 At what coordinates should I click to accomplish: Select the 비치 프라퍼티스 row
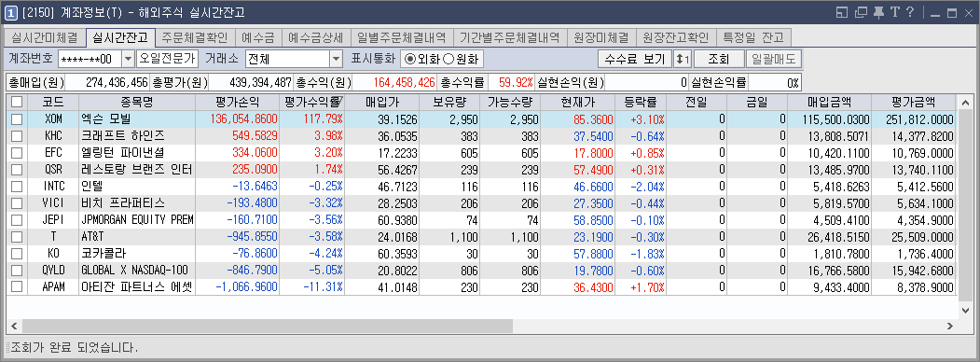point(481,202)
